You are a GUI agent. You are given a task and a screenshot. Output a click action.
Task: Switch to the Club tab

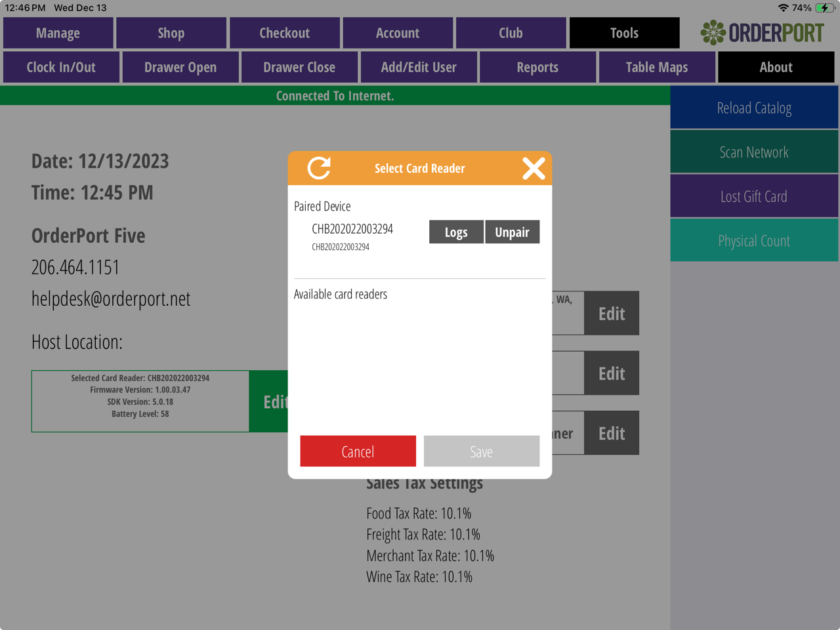tap(511, 33)
